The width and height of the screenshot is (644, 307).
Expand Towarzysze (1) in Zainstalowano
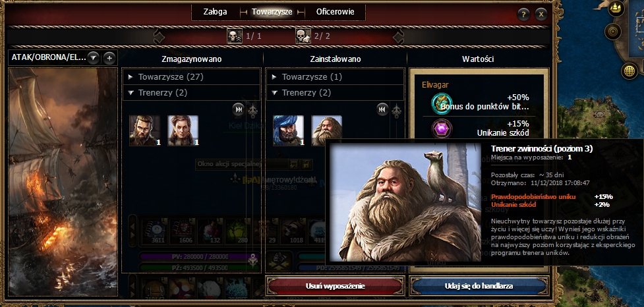[335, 76]
